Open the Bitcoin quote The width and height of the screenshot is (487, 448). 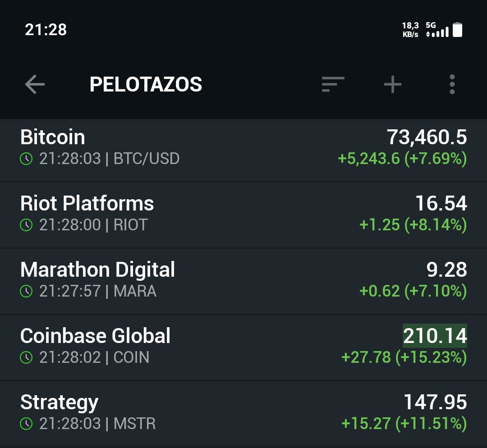pyautogui.click(x=53, y=137)
